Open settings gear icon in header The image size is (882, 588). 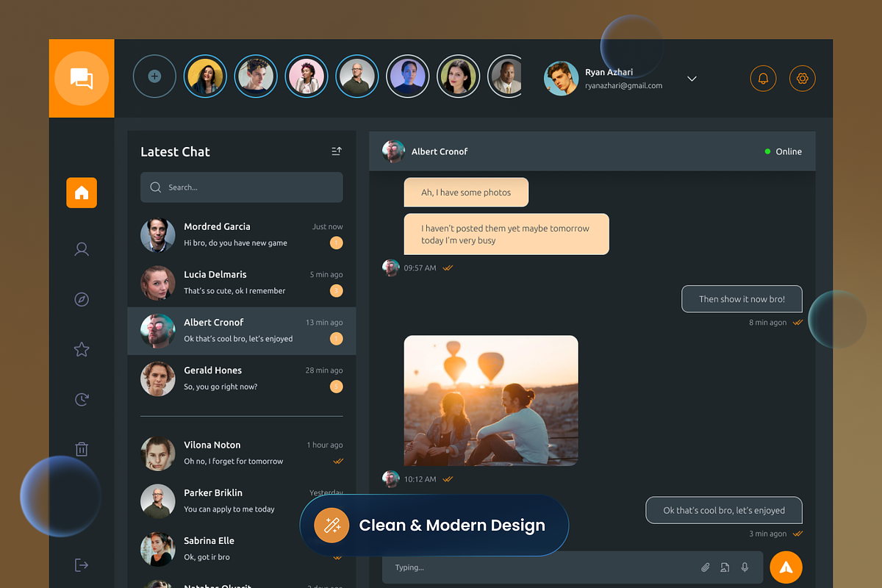pyautogui.click(x=803, y=78)
